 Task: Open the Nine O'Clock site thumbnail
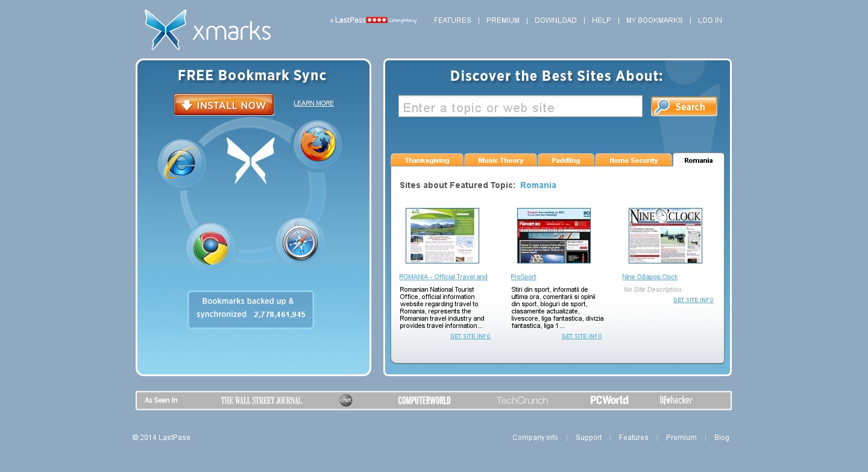665,236
